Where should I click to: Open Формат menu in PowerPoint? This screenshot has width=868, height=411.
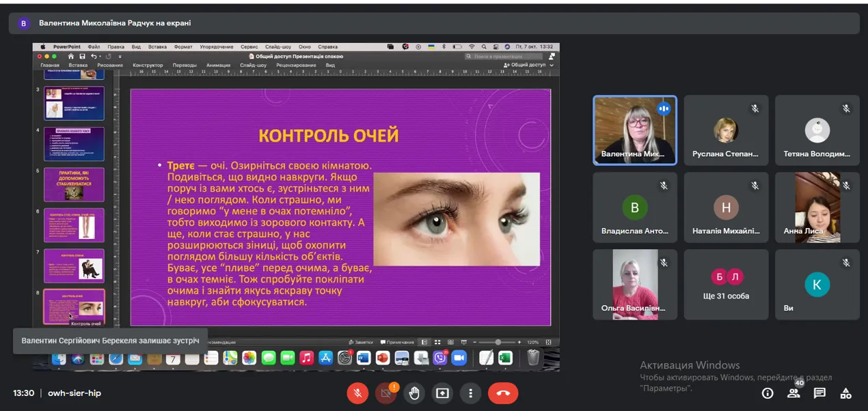click(x=183, y=46)
